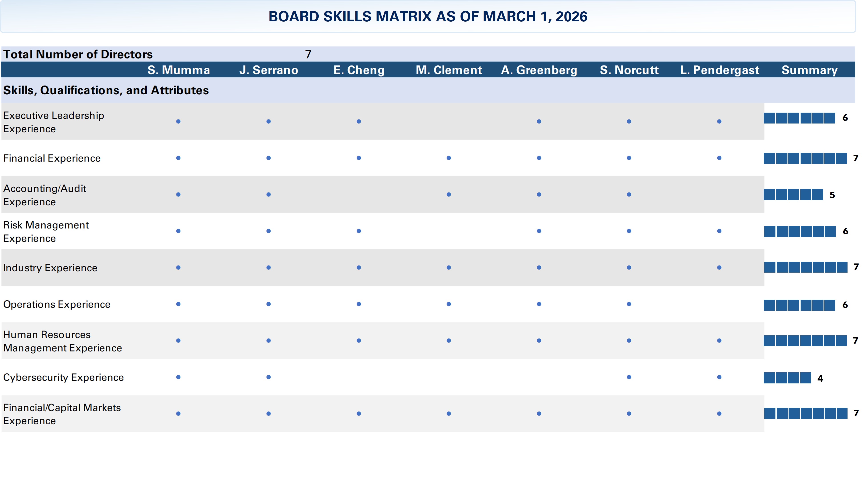Click S. Norcutt's Accounting/Audit dot

click(x=629, y=194)
